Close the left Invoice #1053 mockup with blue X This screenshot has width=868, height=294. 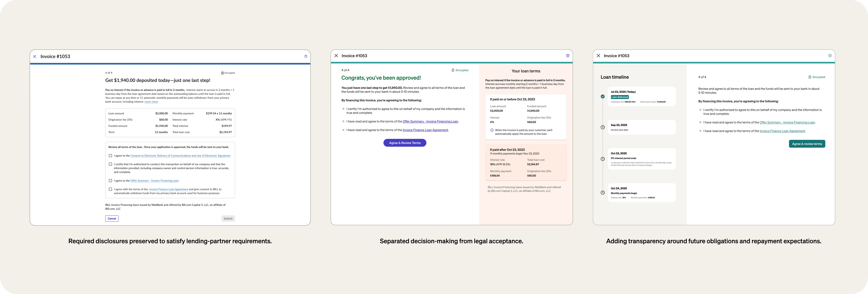tap(35, 57)
